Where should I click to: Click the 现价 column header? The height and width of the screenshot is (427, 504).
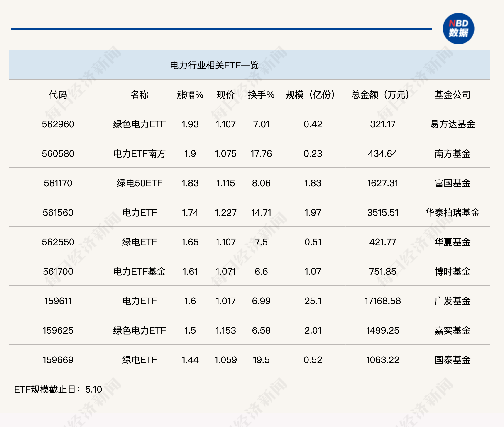click(x=225, y=95)
